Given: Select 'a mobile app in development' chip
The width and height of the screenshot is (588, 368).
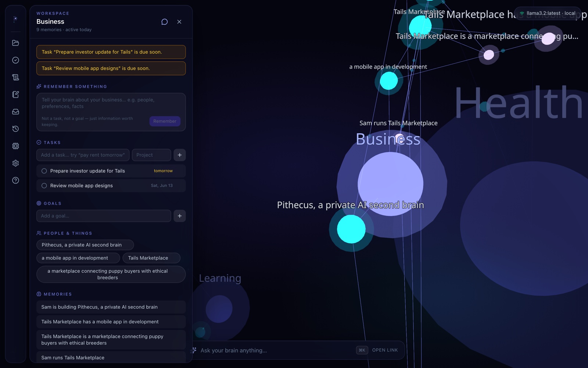Looking at the screenshot, I should tap(78, 258).
